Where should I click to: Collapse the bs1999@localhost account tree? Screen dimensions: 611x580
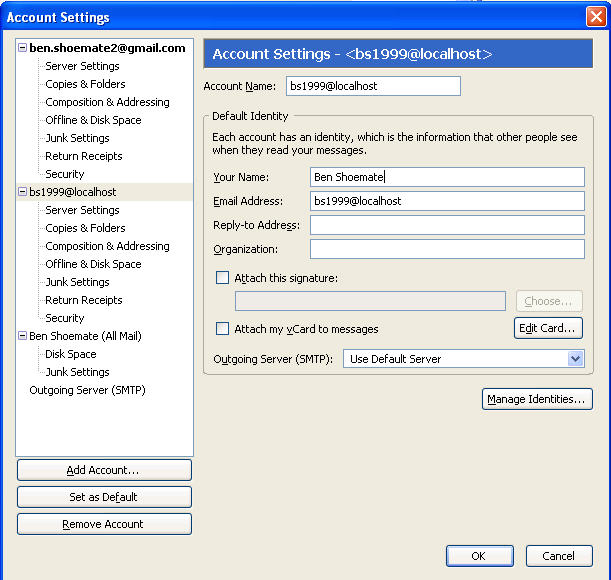click(23, 192)
